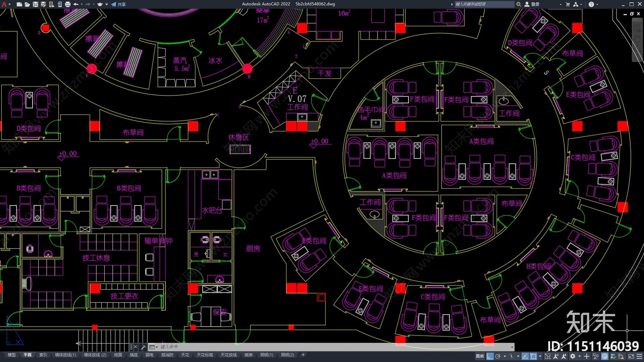Image resolution: width=644 pixels, height=362 pixels.
Task: Click the 登录 sign-in button
Action: coord(532,4)
